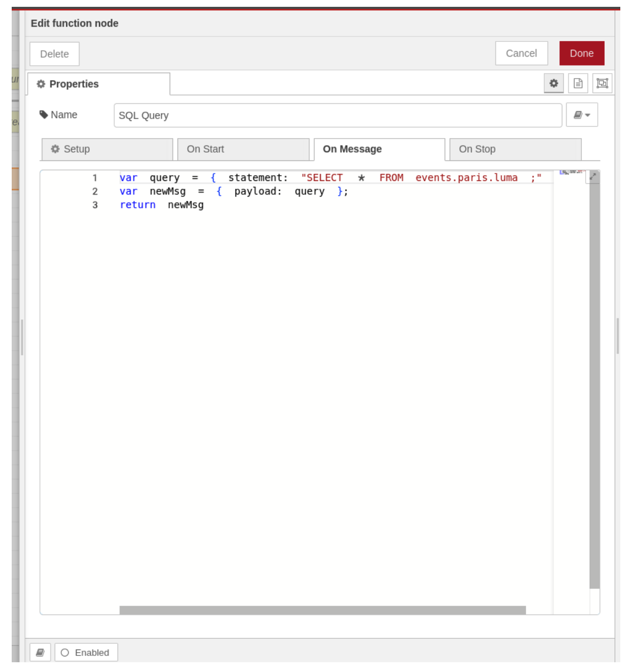Click the Done button
632x672 pixels.
(x=581, y=54)
